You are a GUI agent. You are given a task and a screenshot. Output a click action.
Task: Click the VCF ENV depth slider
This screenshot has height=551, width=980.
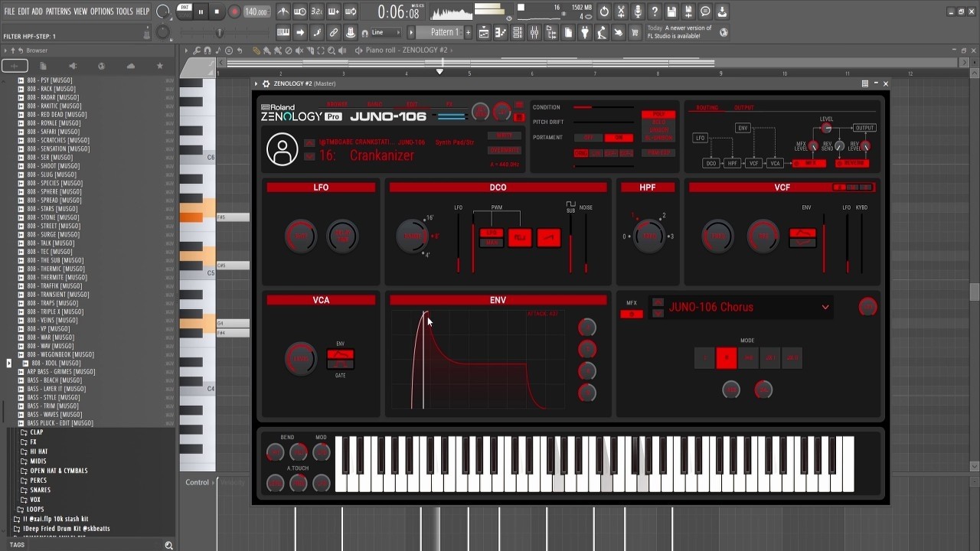825,243
